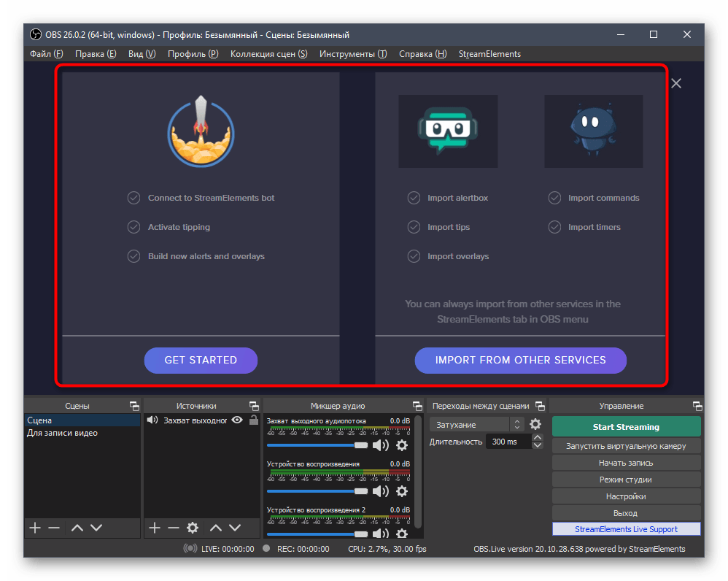
Task: Open transition properties gear next to Затухание
Action: tap(535, 424)
